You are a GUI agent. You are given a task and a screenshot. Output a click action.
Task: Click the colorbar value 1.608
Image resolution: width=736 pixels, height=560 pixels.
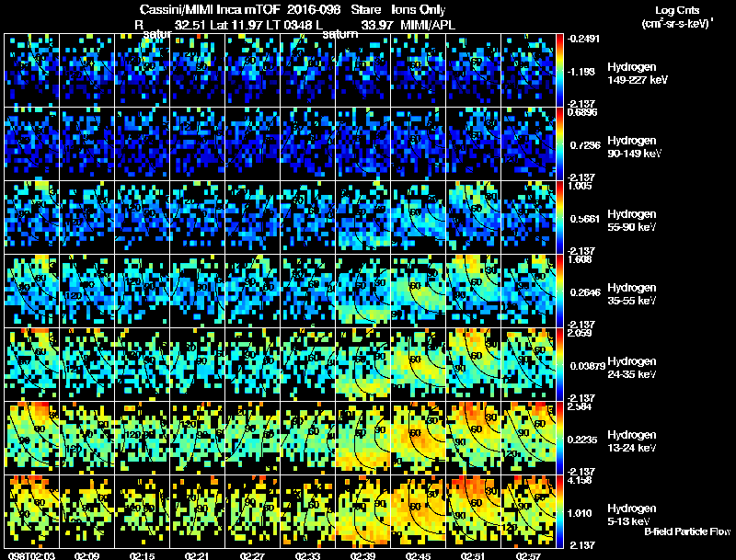pyautogui.click(x=580, y=260)
